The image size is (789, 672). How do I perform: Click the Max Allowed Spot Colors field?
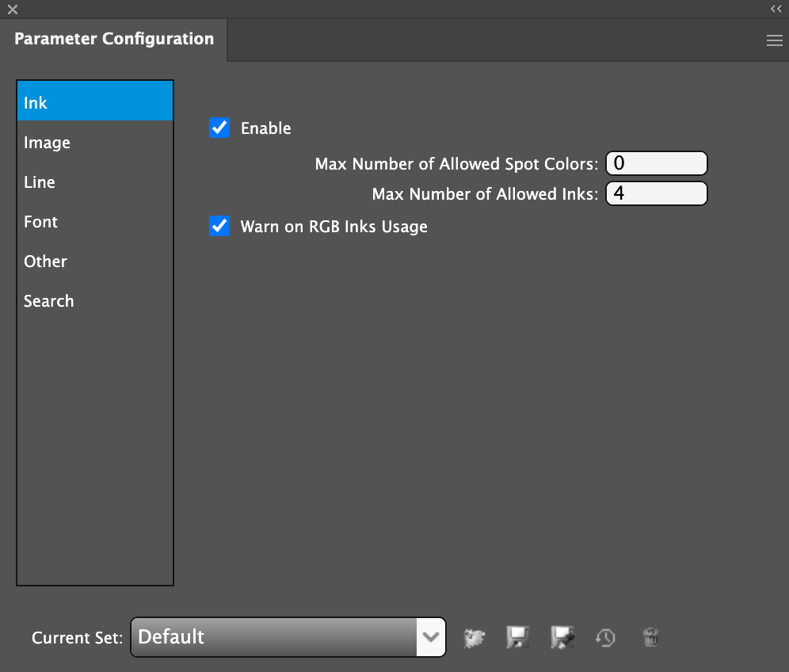point(656,164)
